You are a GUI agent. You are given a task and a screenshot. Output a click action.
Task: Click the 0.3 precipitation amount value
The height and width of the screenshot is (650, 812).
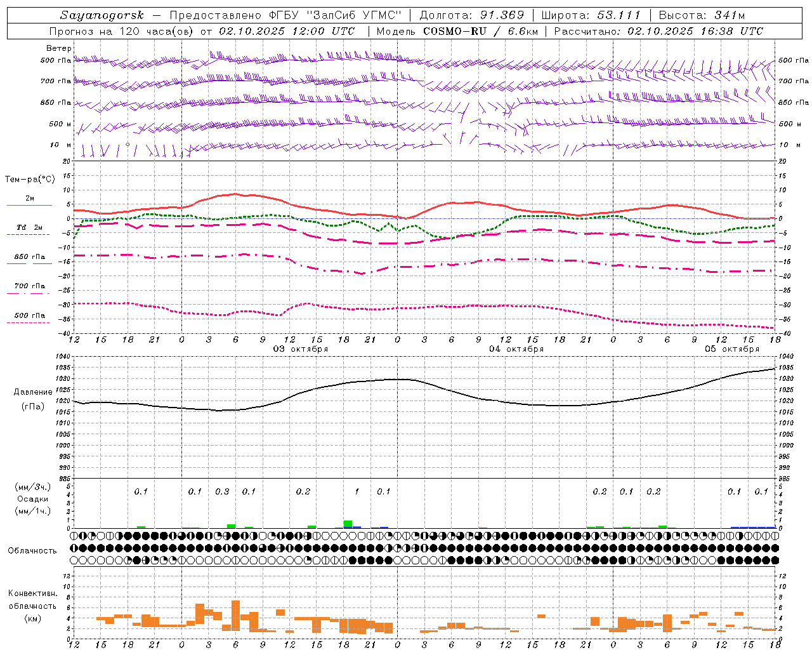[222, 491]
